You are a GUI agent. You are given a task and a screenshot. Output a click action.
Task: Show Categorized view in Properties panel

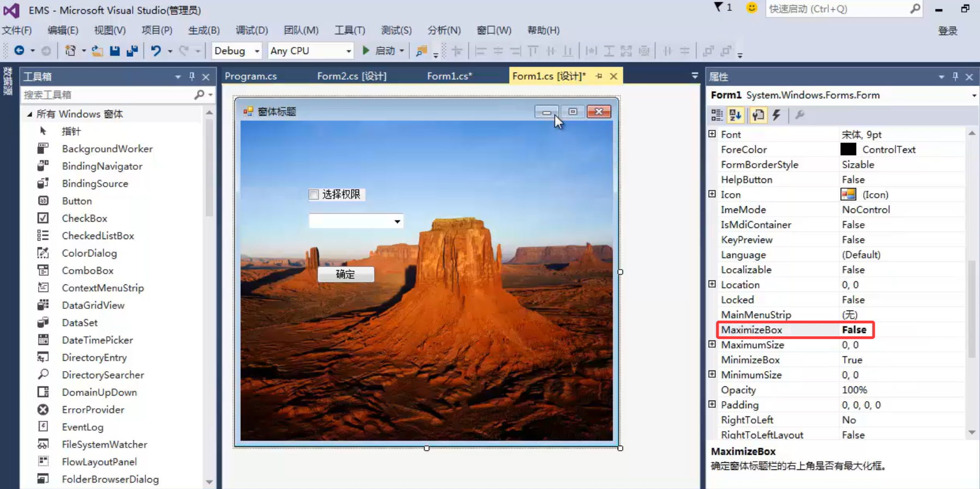click(717, 115)
